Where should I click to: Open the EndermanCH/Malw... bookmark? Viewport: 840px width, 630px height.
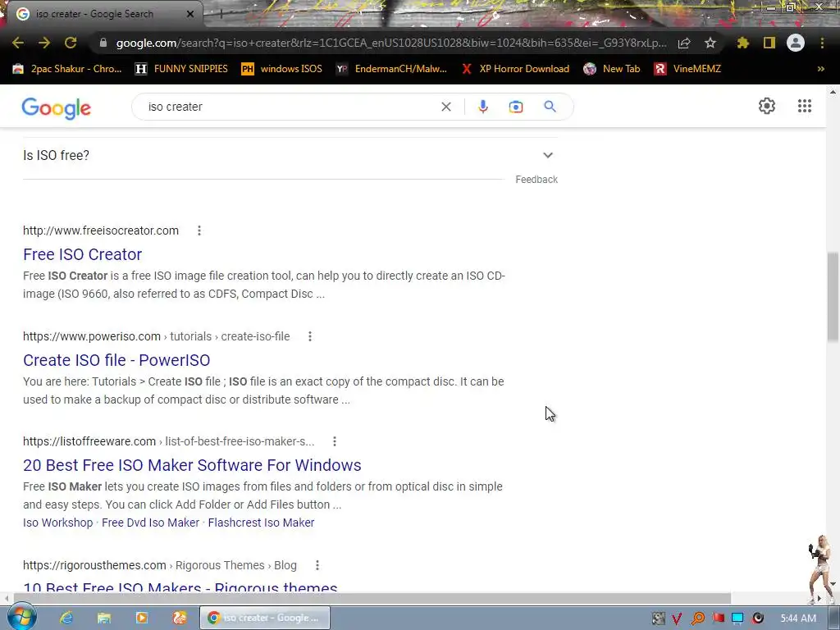click(391, 69)
